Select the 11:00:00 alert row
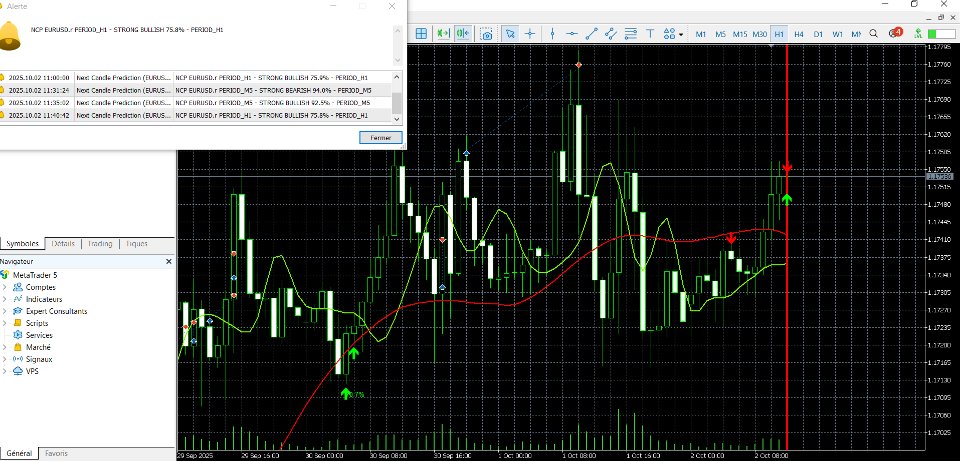This screenshot has width=960, height=461. coord(195,78)
